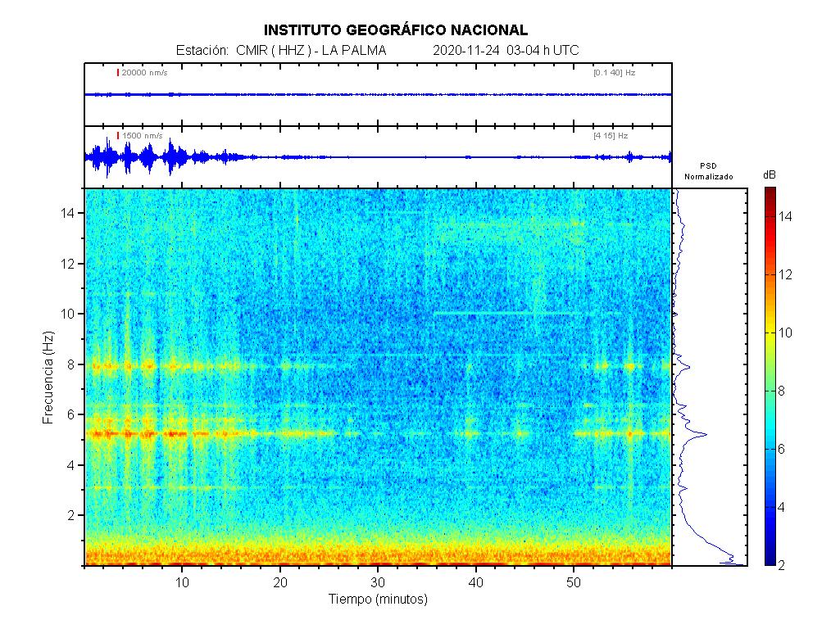Click the [0.1 40] Hz filter label
This screenshot has width=840, height=629.
614,73
